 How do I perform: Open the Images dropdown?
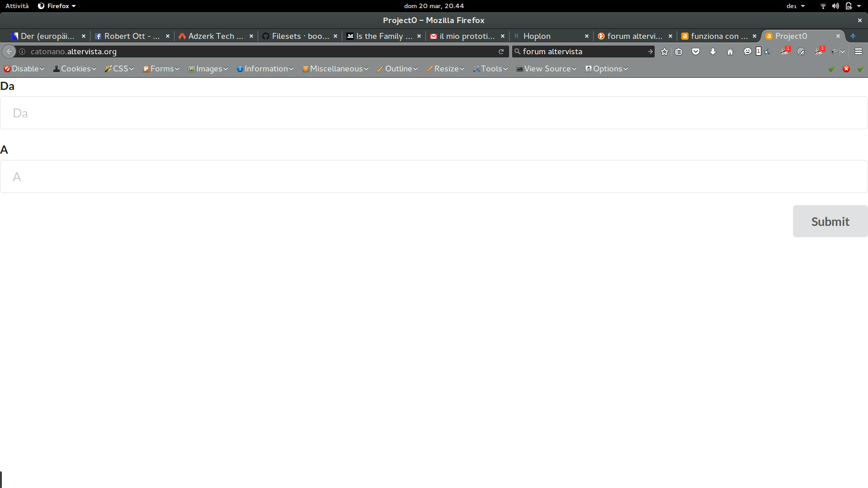pyautogui.click(x=208, y=69)
